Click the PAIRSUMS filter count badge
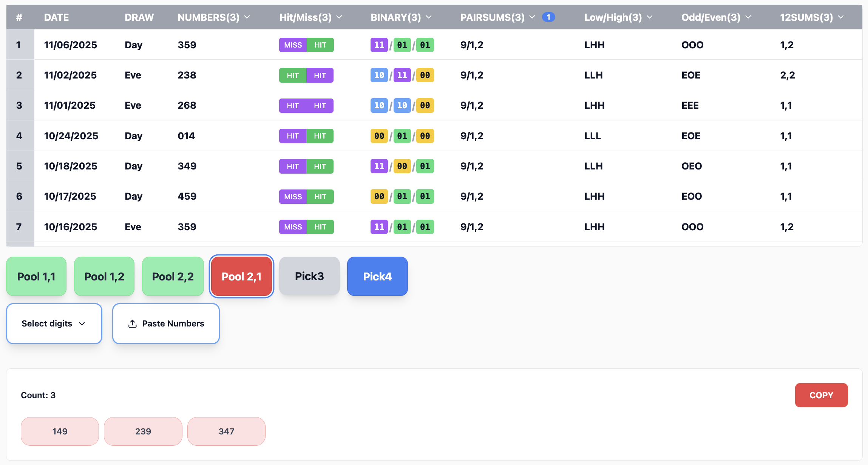 [x=548, y=17]
